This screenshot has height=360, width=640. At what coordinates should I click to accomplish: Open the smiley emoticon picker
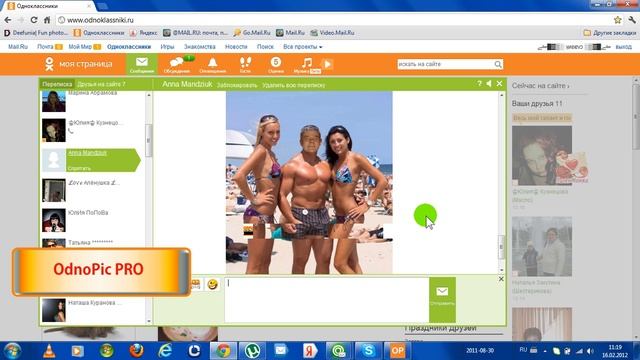(x=212, y=284)
